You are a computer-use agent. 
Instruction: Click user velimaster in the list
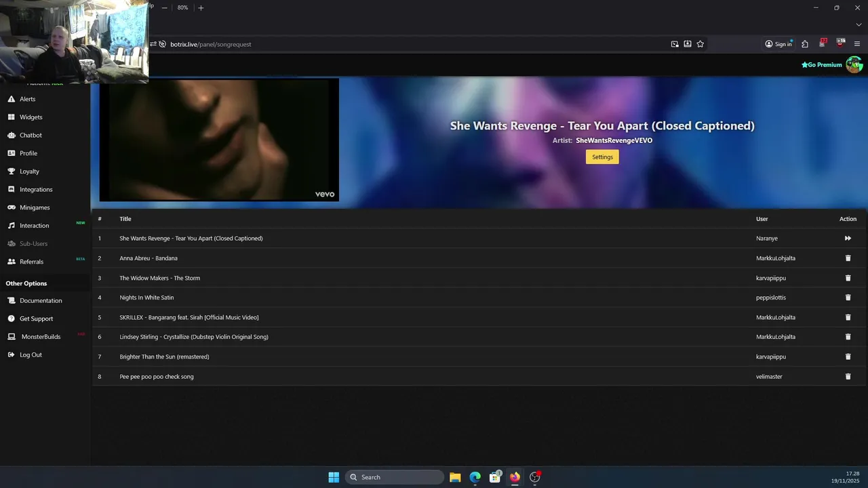pos(769,376)
